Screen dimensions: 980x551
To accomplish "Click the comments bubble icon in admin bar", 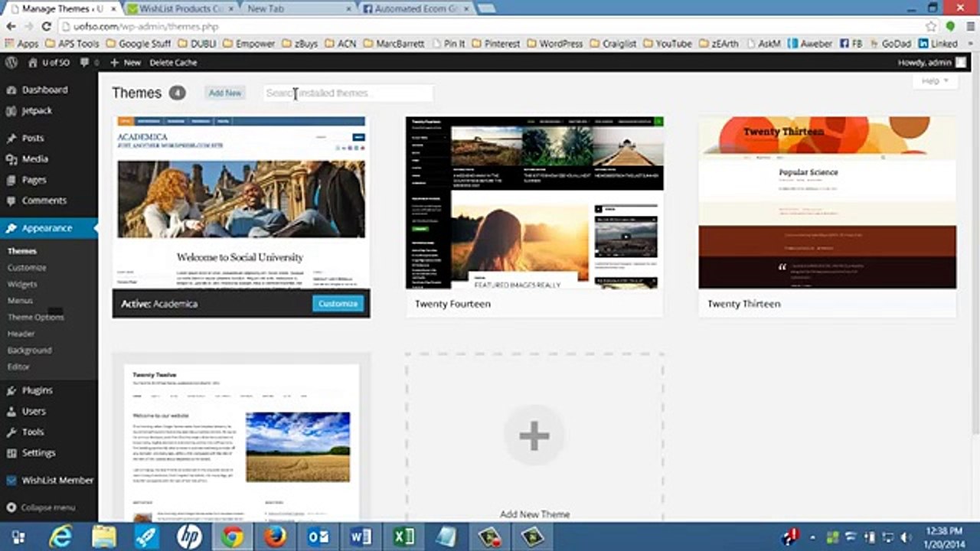I will (88, 63).
